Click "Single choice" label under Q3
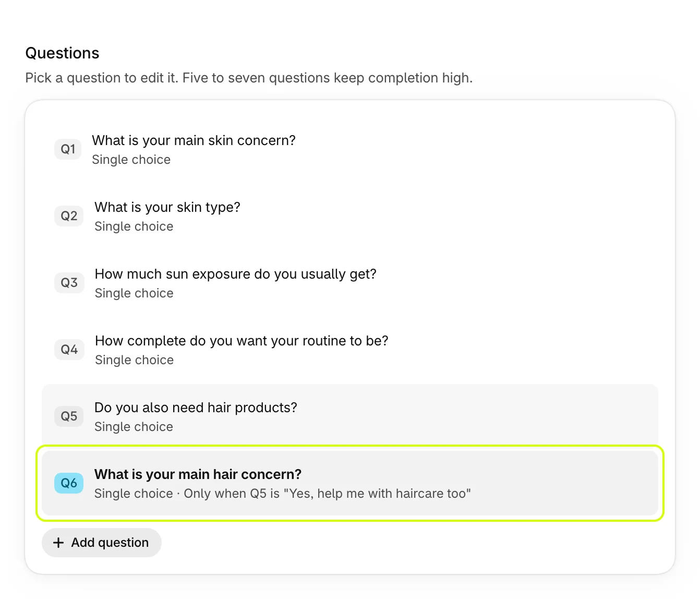Viewport: 700px width, 599px height. pyautogui.click(x=134, y=293)
